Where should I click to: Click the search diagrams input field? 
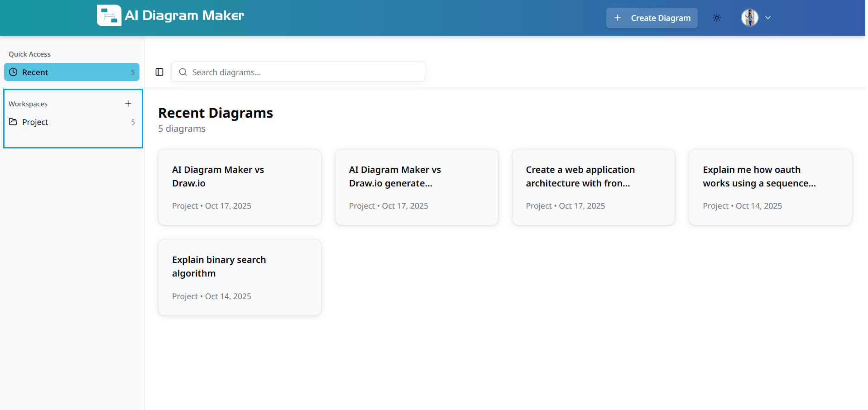[298, 72]
